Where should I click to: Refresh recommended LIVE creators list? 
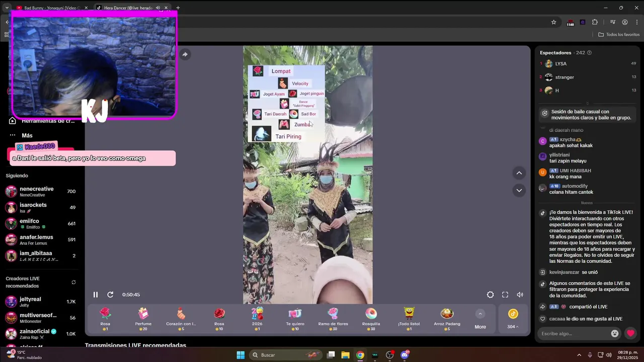pos(74,282)
